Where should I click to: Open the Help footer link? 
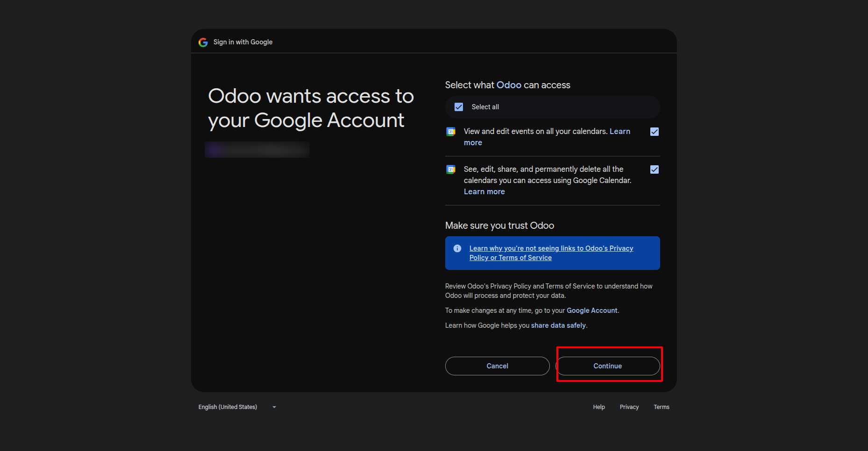599,407
